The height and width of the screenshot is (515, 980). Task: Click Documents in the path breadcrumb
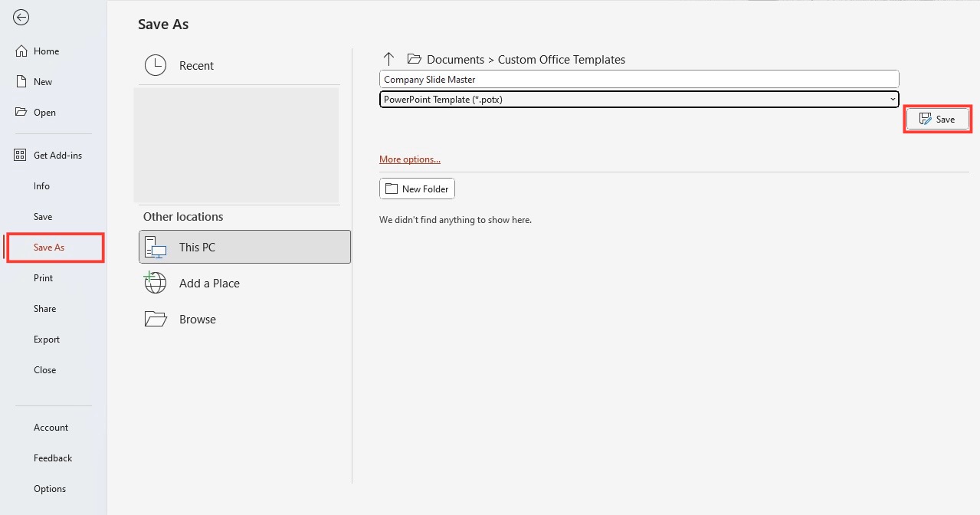click(455, 59)
